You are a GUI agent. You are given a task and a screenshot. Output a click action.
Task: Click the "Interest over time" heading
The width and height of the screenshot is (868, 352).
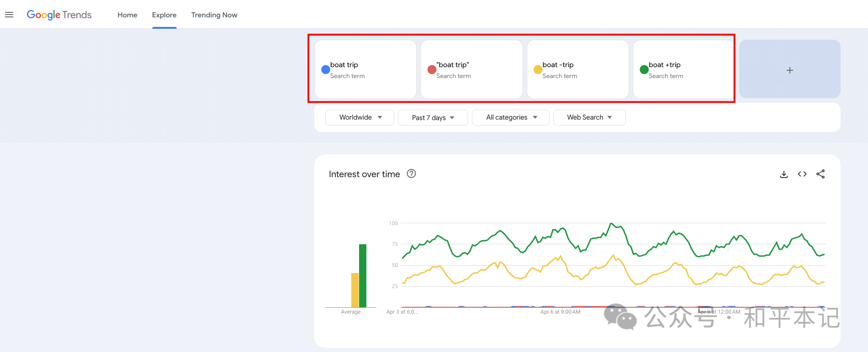click(x=365, y=174)
